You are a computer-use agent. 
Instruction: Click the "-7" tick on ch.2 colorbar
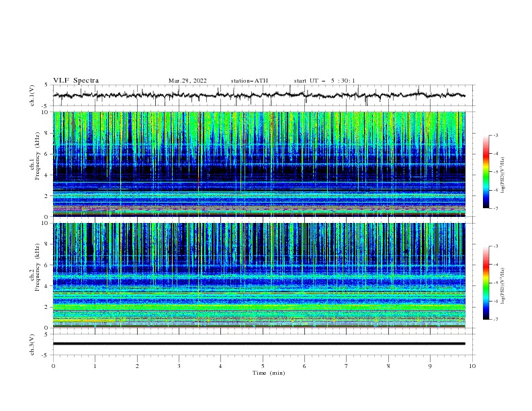tap(496, 319)
